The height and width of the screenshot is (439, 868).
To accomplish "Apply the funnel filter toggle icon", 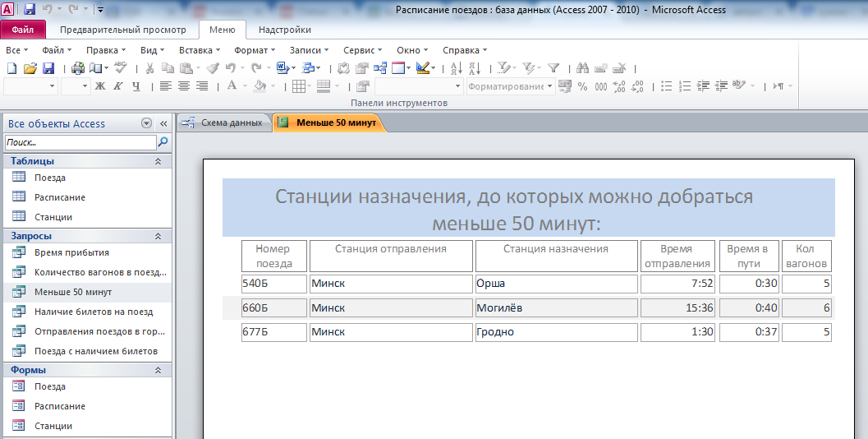I will 553,68.
